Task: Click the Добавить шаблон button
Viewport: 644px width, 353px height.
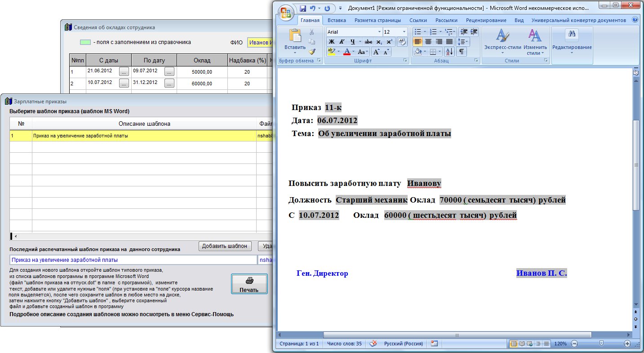Action: pos(225,246)
